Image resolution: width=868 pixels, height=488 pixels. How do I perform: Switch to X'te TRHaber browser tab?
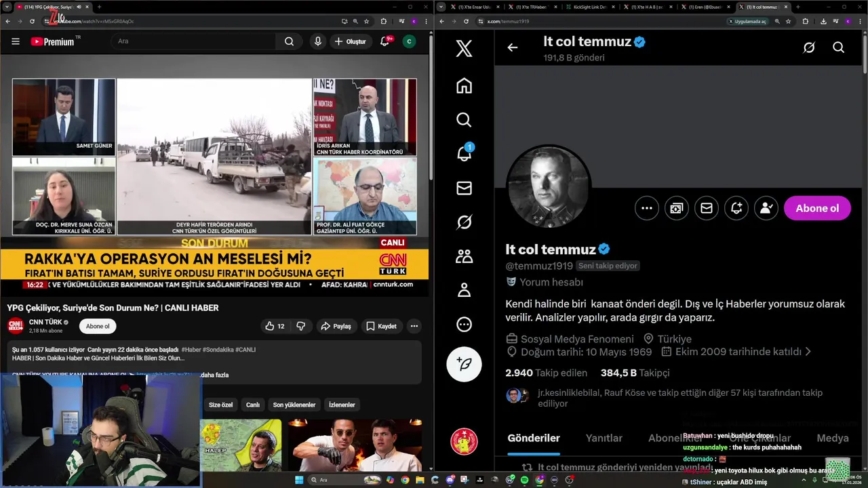(532, 7)
